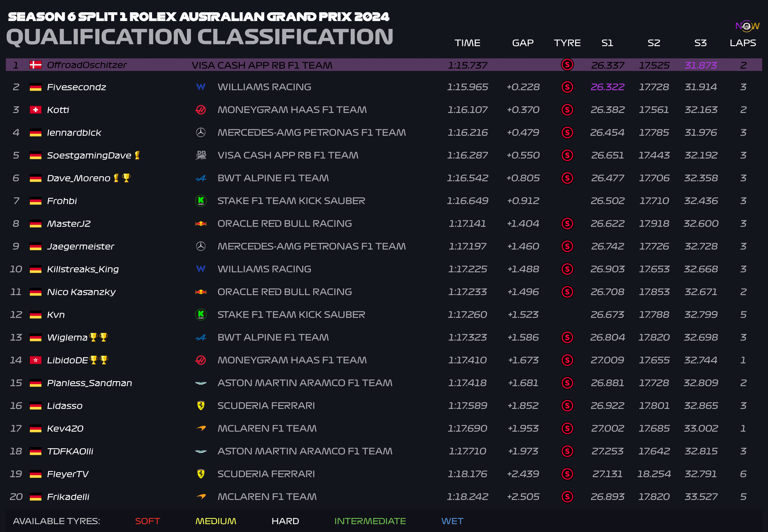Click the Mercedes star logo in lennardblck row

point(201,133)
